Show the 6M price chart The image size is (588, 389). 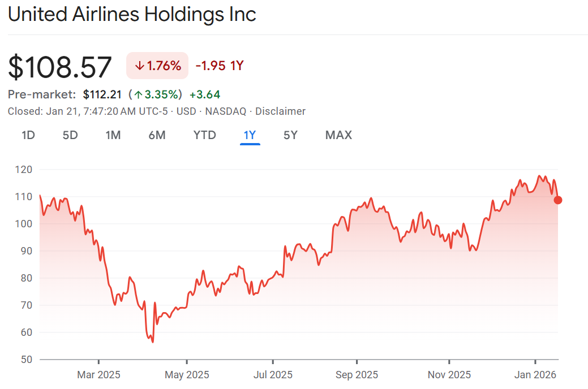click(157, 135)
